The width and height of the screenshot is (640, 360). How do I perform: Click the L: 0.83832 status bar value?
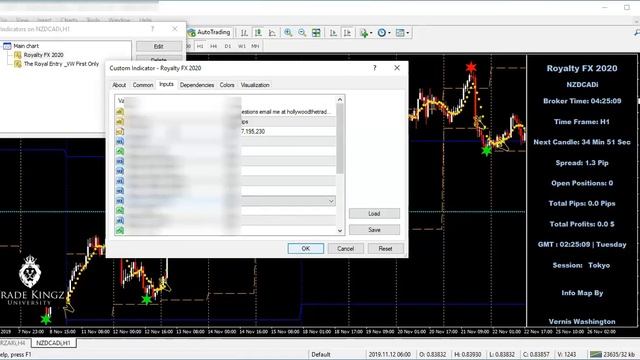click(x=502, y=354)
